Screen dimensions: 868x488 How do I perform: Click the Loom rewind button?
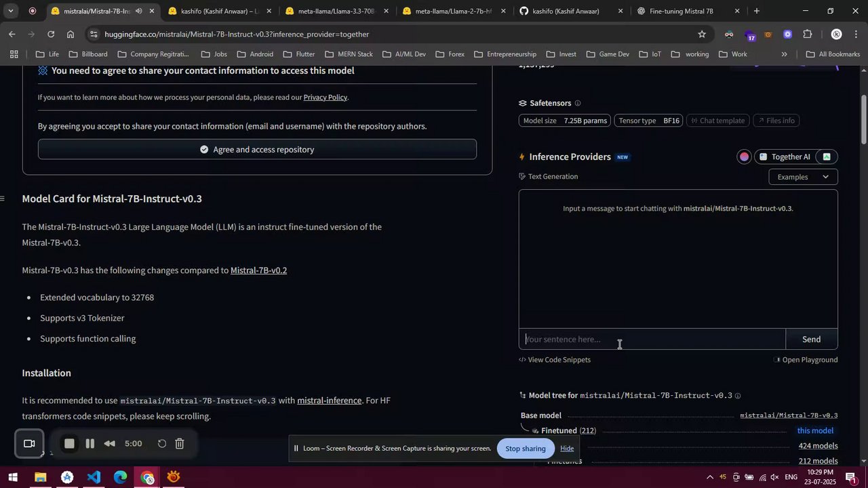pyautogui.click(x=109, y=443)
